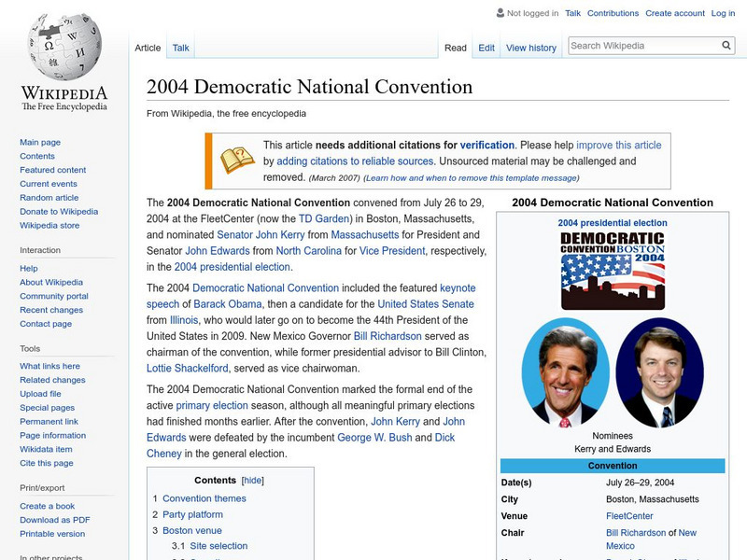The image size is (747, 560).
Task: Open Current events
Action: [x=49, y=183]
